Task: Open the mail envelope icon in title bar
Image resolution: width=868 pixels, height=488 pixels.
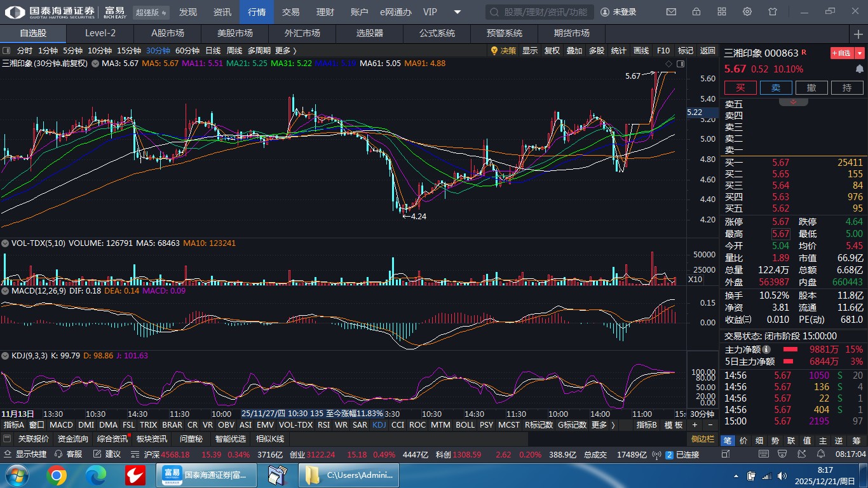Action: 671,12
